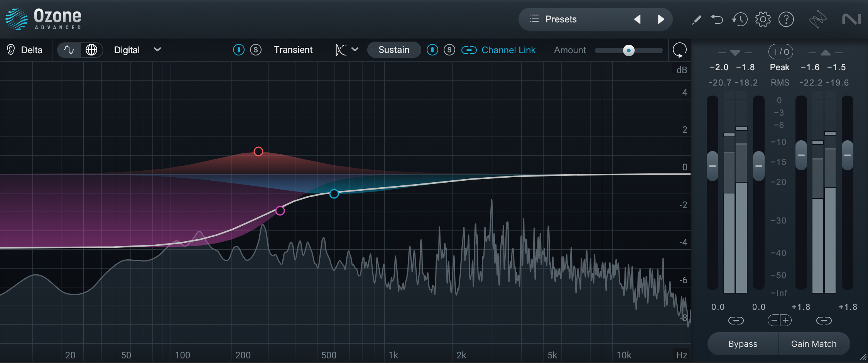868x363 pixels.
Task: Click the RMS meter label
Action: point(780,82)
